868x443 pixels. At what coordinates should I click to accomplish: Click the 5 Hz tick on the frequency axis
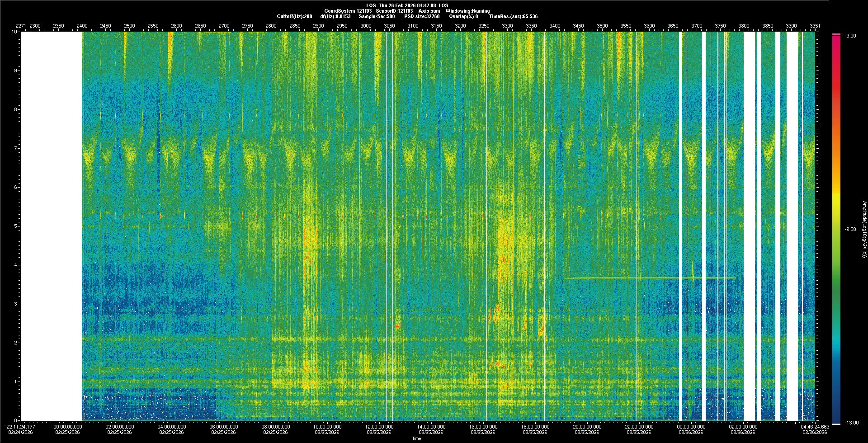click(x=15, y=226)
